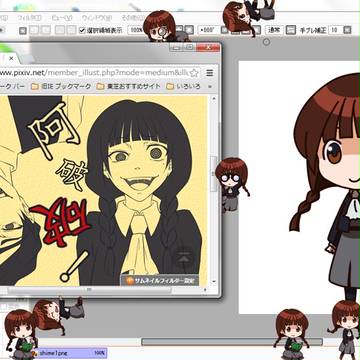This screenshot has height=360, width=360.
Task: Open the 旧IE ブックマーク bookmark folder
Action: (61, 87)
